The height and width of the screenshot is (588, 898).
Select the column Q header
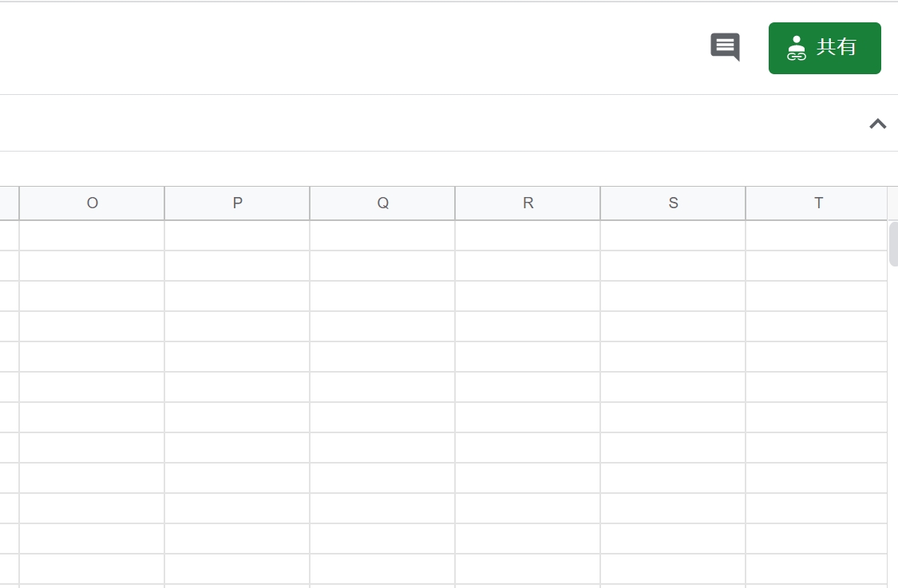click(x=382, y=203)
